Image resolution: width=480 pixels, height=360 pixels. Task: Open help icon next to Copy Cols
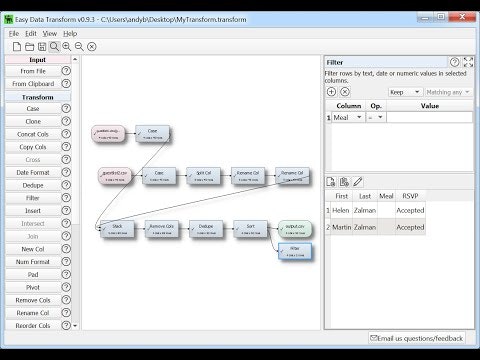(66, 147)
